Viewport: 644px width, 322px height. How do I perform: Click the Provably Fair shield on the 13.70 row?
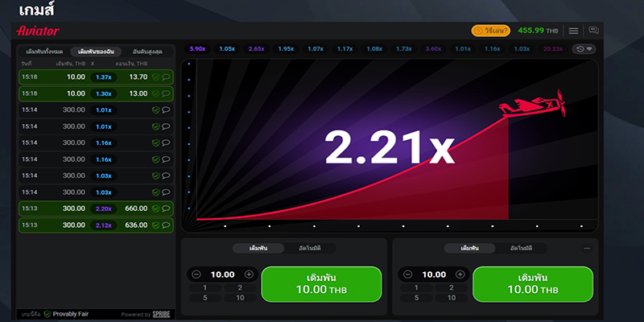(x=156, y=77)
